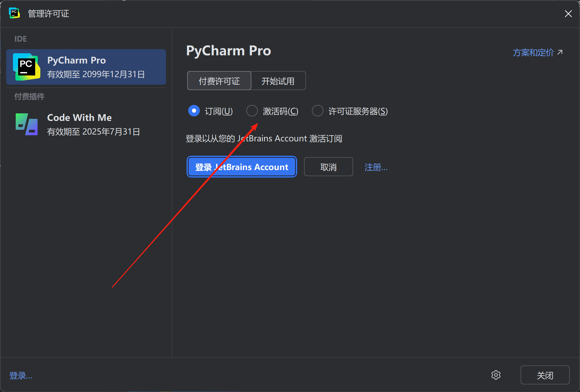Select the PyCharm Pro license entry
The width and height of the screenshot is (580, 392).
86,67
